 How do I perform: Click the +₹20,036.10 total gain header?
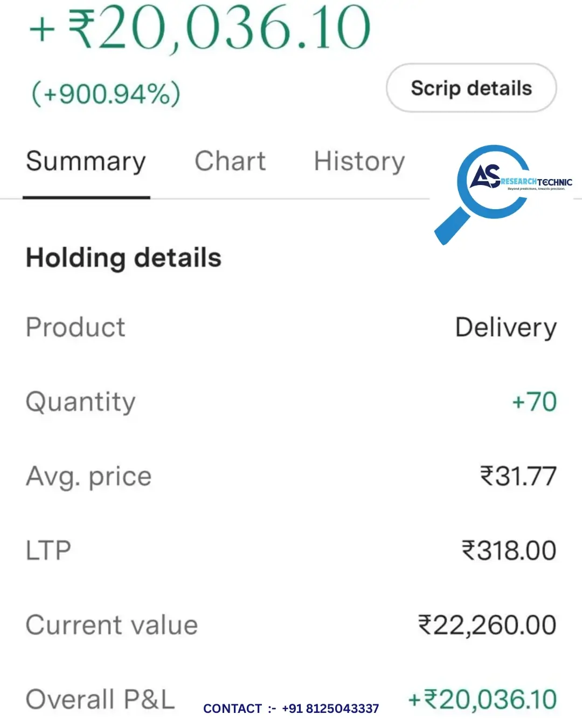[x=199, y=27]
